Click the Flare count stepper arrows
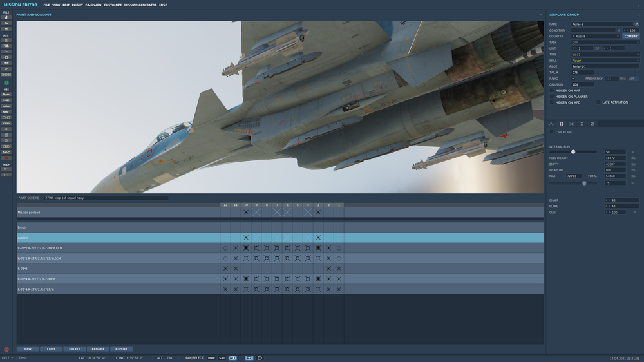This screenshot has height=362, width=644. click(x=607, y=206)
